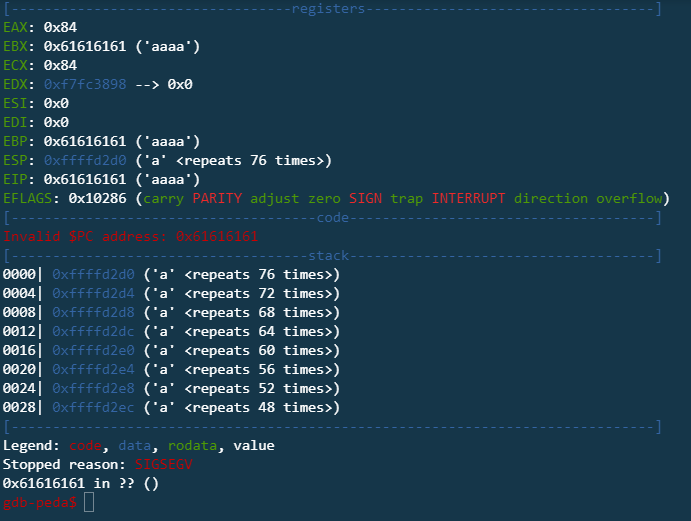The image size is (691, 521).
Task: Click the Invalid $PC address error line
Action: point(131,236)
